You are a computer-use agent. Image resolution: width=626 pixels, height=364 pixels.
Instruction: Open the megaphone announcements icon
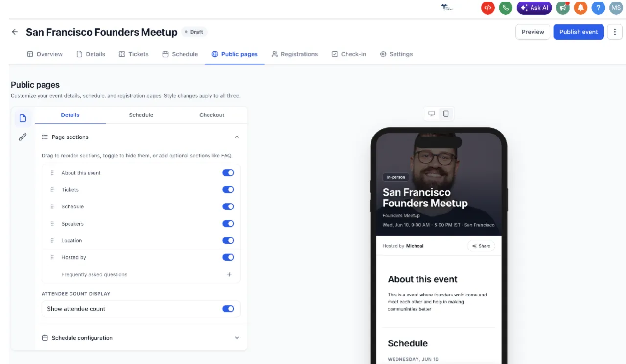tap(563, 8)
